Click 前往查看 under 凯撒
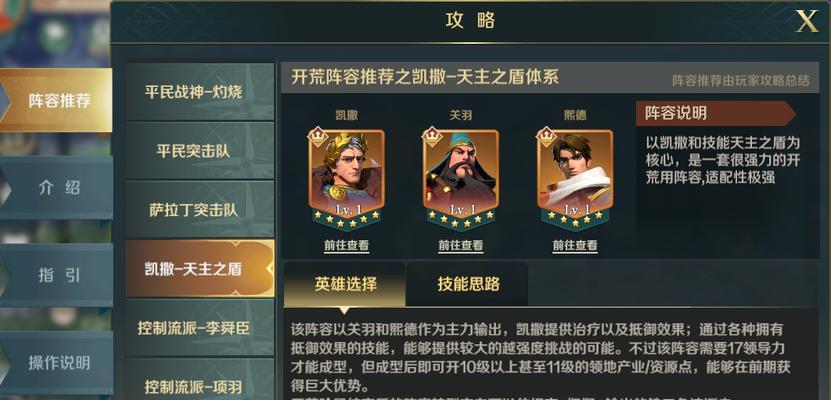 pyautogui.click(x=347, y=246)
